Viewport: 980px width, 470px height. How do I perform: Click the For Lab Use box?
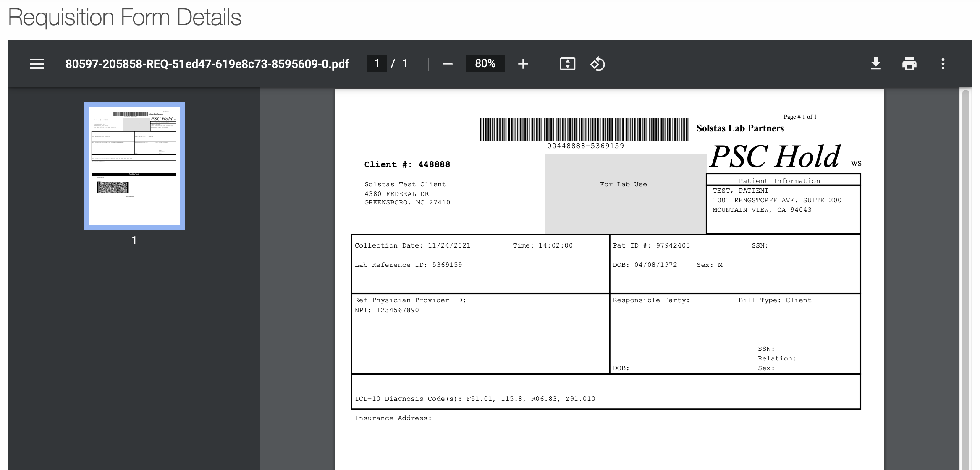(x=625, y=193)
